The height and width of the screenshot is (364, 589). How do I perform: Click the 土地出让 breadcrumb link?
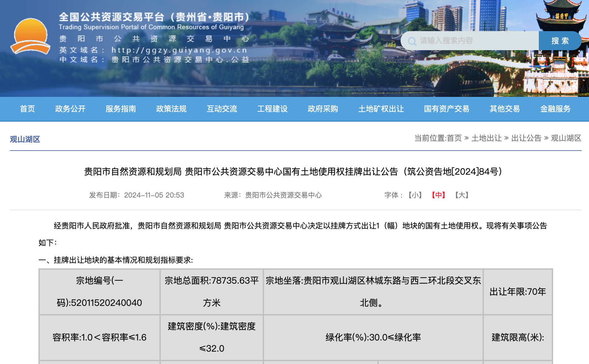pyautogui.click(x=486, y=138)
